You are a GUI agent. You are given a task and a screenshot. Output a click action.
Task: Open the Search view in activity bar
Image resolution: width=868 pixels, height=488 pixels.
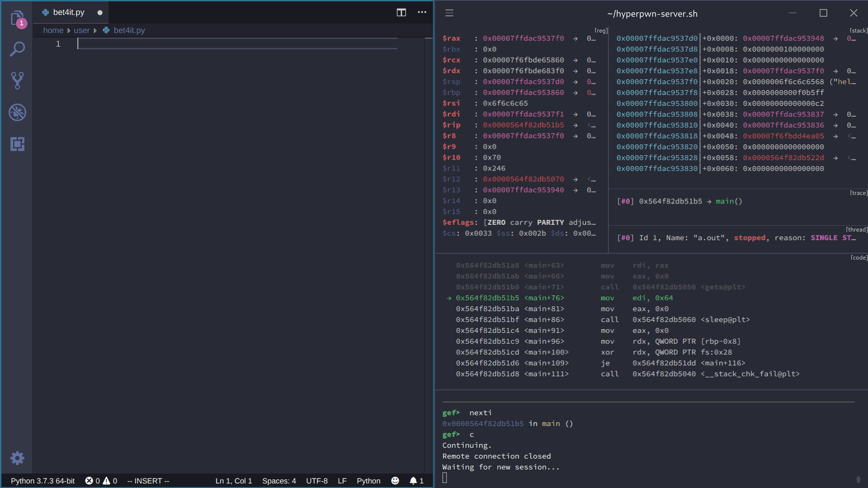pos(17,49)
